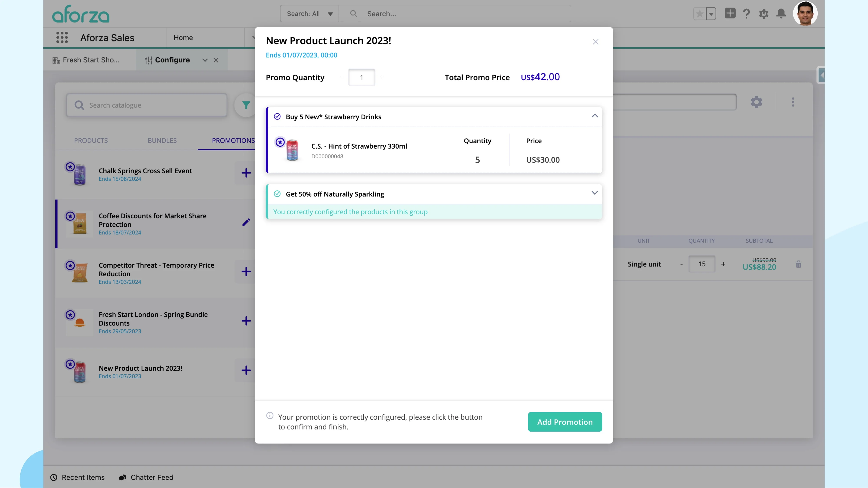Image resolution: width=868 pixels, height=488 pixels.
Task: Open Chatter Feed in utility bar
Action: click(x=146, y=477)
